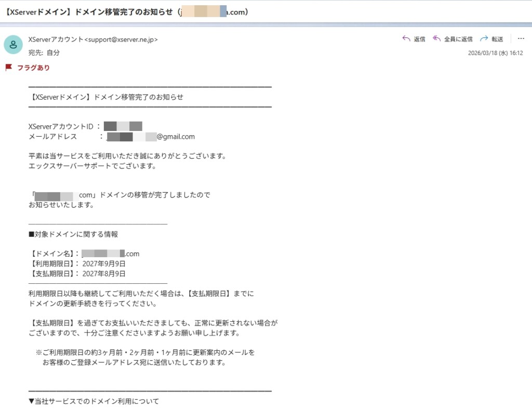
Task: Select the ■対象ドメインに関する情報 section heading
Action: point(73,234)
